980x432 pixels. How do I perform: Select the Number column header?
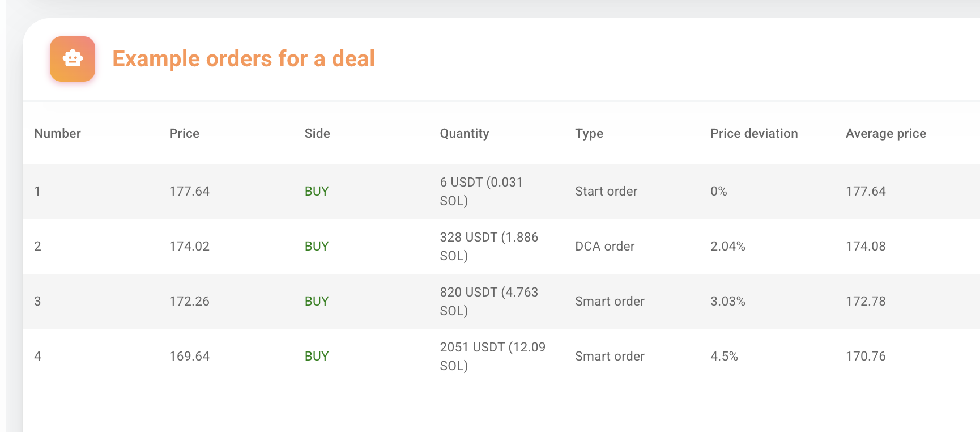pos(57,133)
